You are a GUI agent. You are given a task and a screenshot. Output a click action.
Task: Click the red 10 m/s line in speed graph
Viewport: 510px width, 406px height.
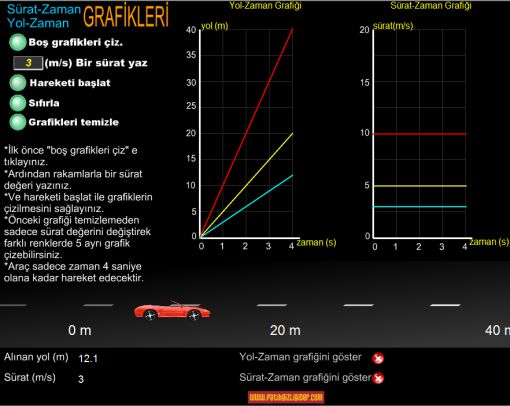tap(420, 134)
